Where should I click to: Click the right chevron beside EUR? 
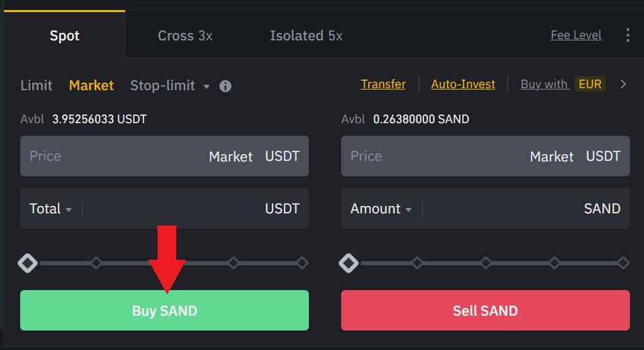tap(623, 84)
